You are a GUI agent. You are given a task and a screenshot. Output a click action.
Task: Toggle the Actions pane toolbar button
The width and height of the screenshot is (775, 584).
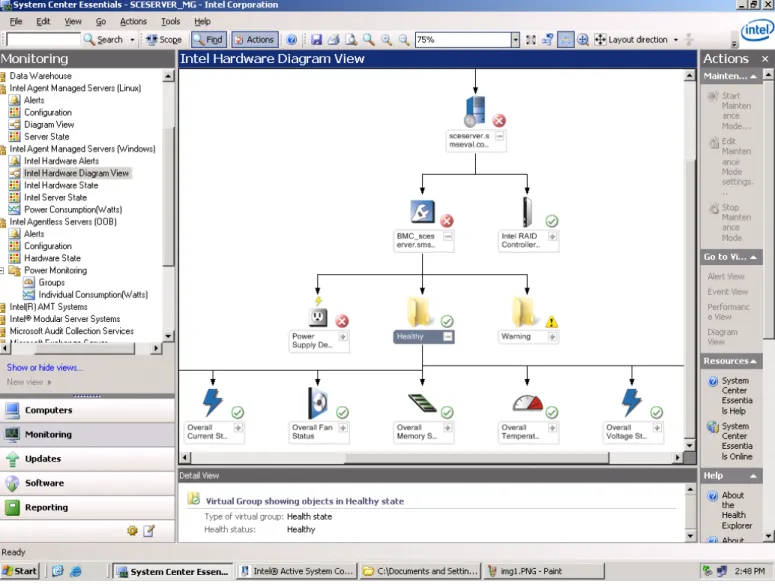point(255,40)
